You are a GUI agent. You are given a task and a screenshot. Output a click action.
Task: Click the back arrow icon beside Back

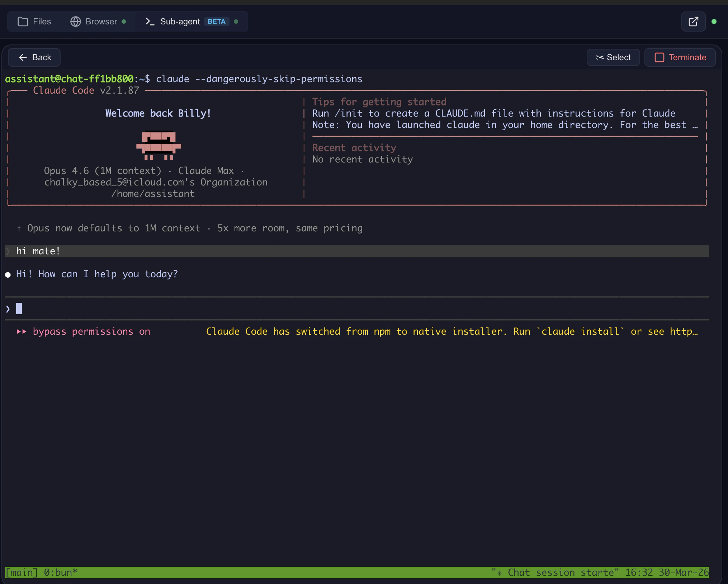click(x=23, y=57)
